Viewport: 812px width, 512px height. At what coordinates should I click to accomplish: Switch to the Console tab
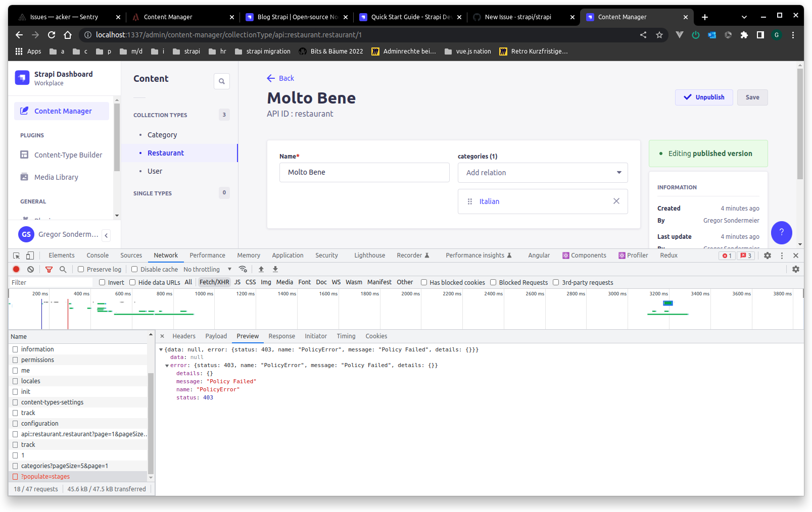tap(97, 255)
